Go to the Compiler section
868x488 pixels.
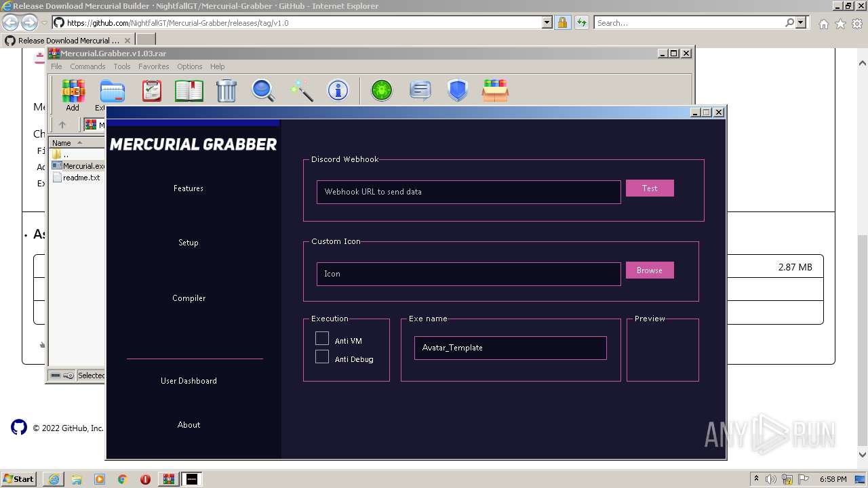[x=189, y=298]
